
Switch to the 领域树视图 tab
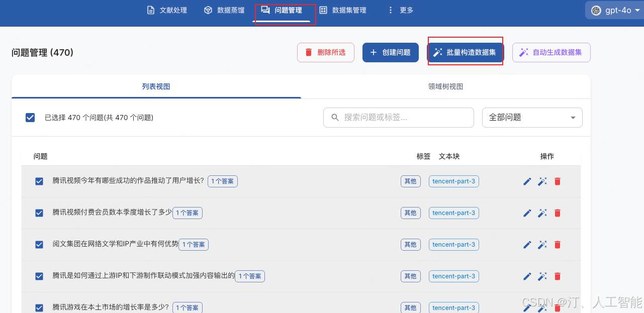[446, 86]
